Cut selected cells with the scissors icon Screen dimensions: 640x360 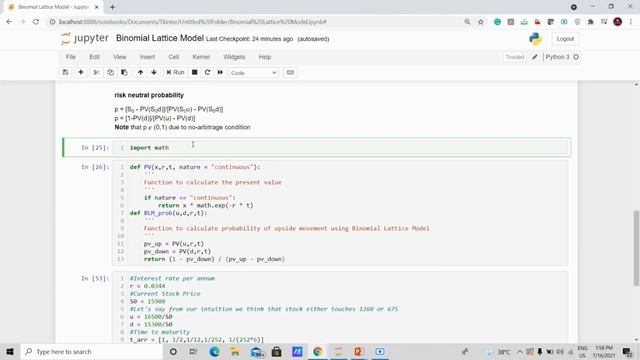pos(96,72)
